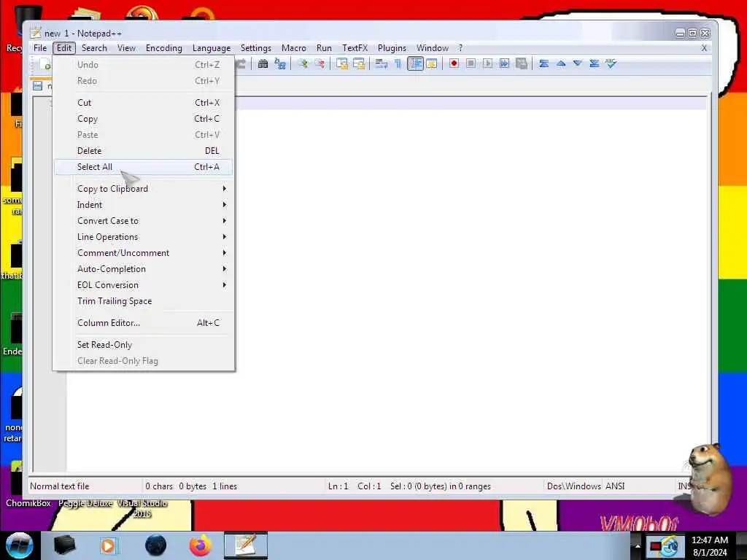Choose Select All in Edit menu

(144, 167)
